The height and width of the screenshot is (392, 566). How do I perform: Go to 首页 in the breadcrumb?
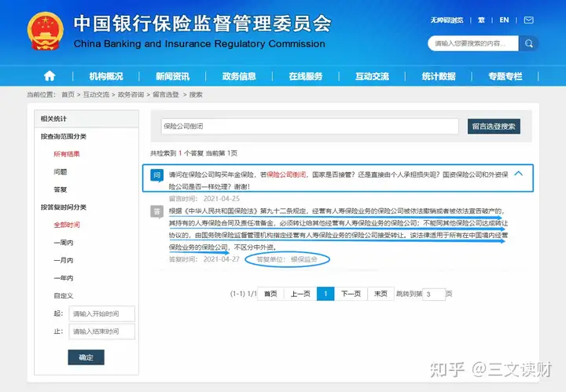[x=68, y=94]
